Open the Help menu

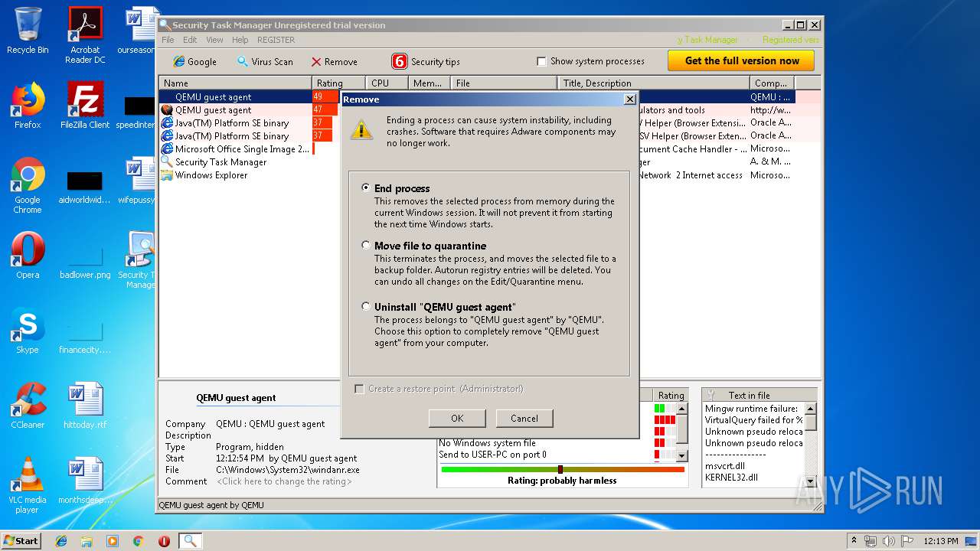click(240, 40)
